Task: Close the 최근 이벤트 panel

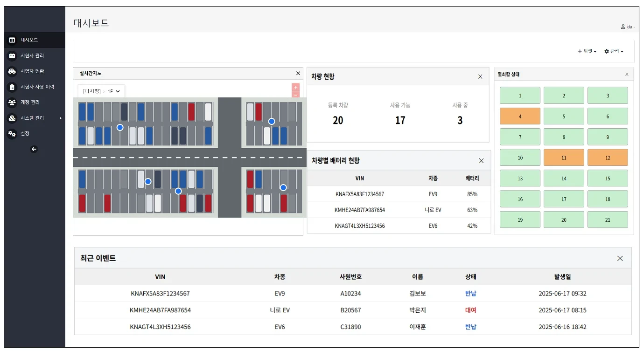Action: 620,258
